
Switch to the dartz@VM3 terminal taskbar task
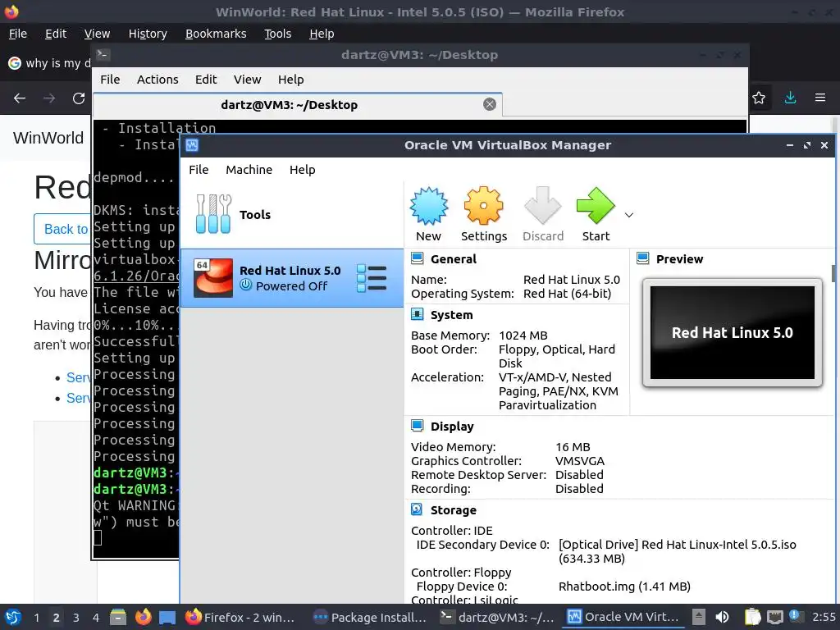tap(497, 617)
